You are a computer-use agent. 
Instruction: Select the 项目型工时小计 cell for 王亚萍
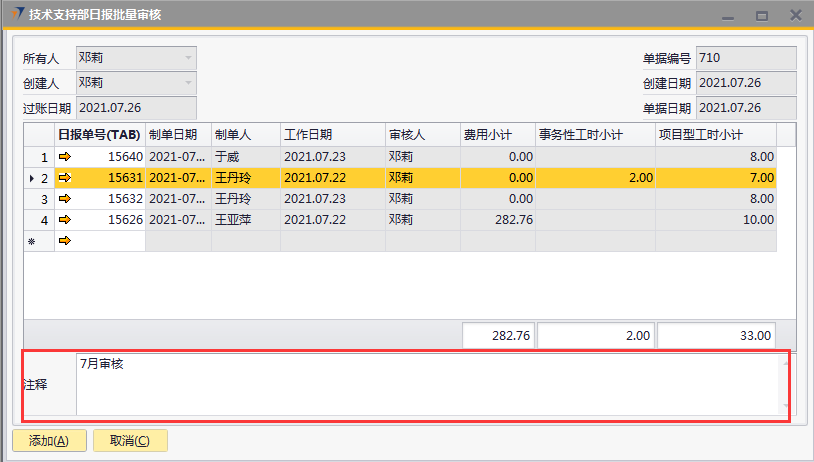click(x=716, y=220)
